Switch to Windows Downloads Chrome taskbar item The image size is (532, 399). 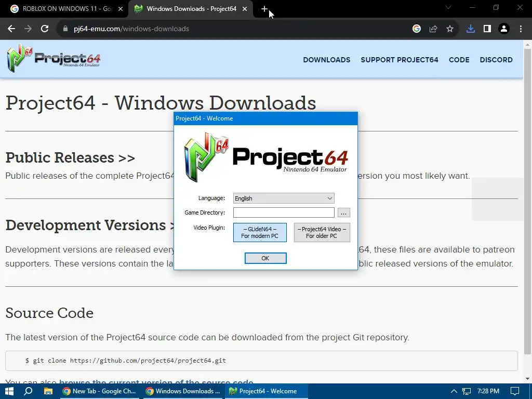pos(183,391)
